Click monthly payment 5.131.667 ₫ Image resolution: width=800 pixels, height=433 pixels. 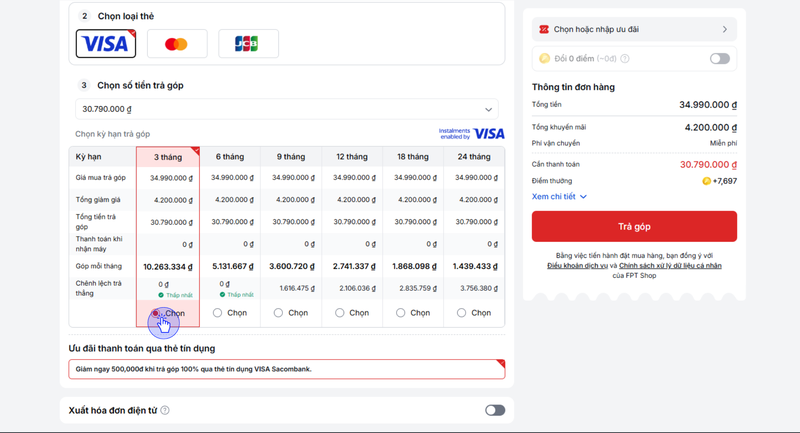[233, 266]
